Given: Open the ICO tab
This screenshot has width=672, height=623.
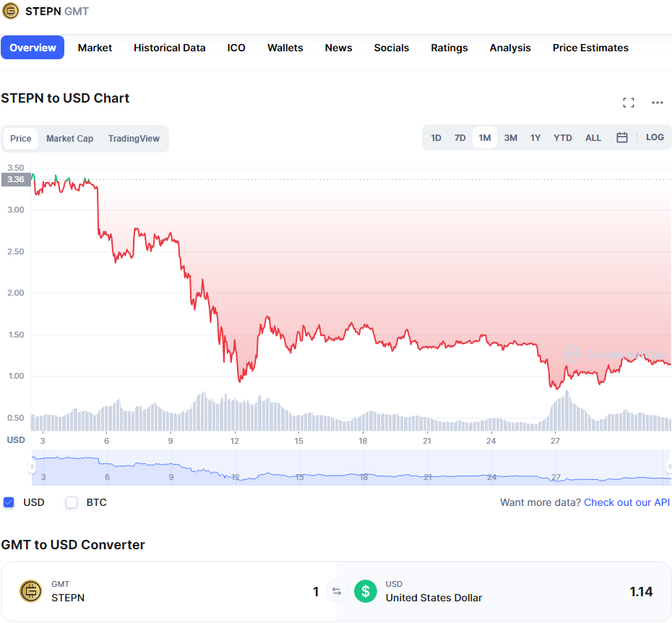Looking at the screenshot, I should (236, 48).
